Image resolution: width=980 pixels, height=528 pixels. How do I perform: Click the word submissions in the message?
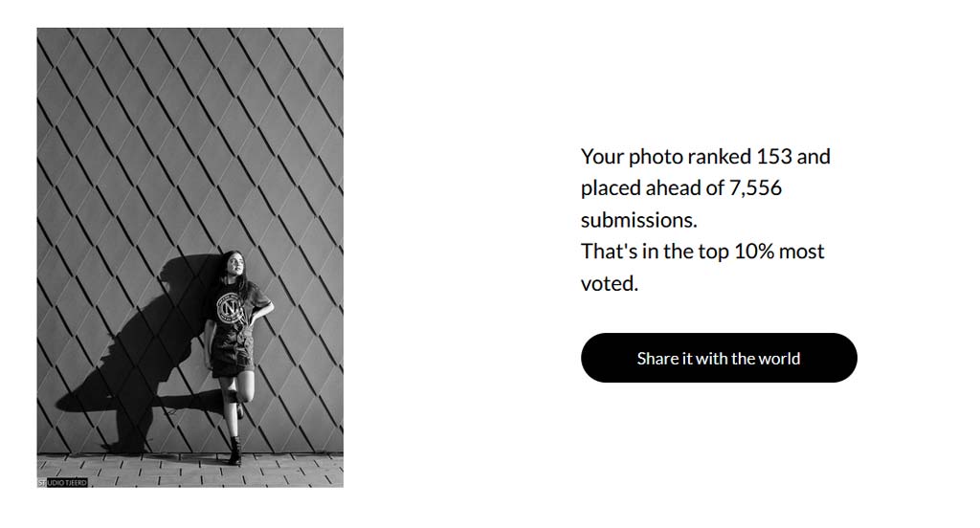pos(638,220)
